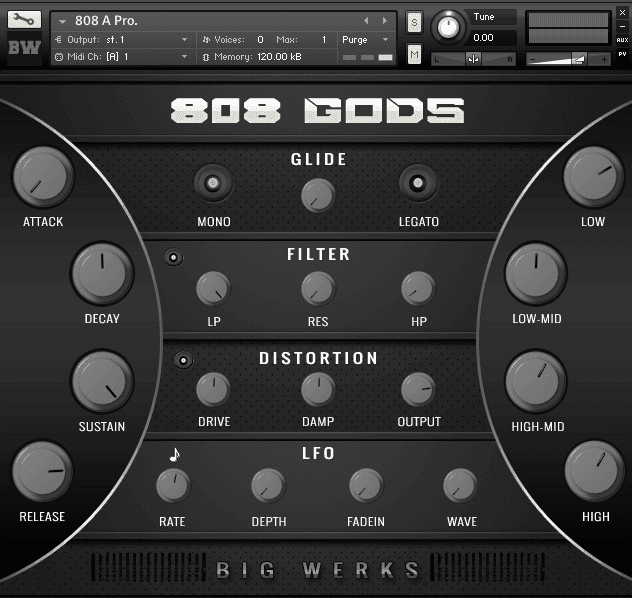The width and height of the screenshot is (632, 598).
Task: Click the Tune knob in header
Action: [x=448, y=27]
